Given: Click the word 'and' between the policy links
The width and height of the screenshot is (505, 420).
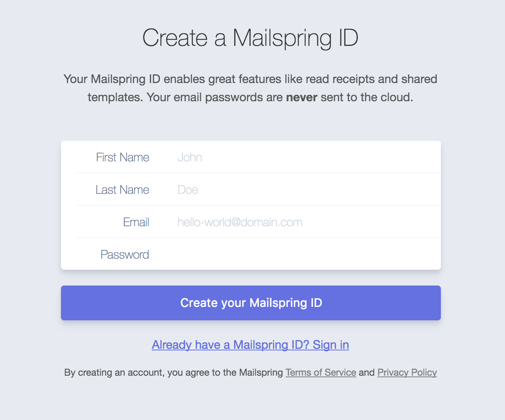Looking at the screenshot, I should [366, 373].
